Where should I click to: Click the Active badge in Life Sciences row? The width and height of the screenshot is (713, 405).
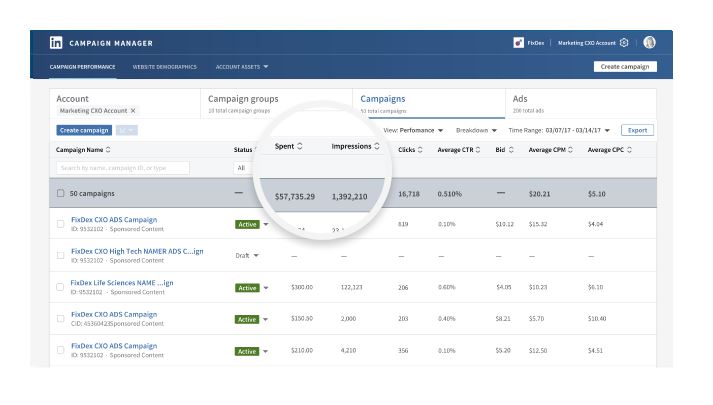point(247,288)
